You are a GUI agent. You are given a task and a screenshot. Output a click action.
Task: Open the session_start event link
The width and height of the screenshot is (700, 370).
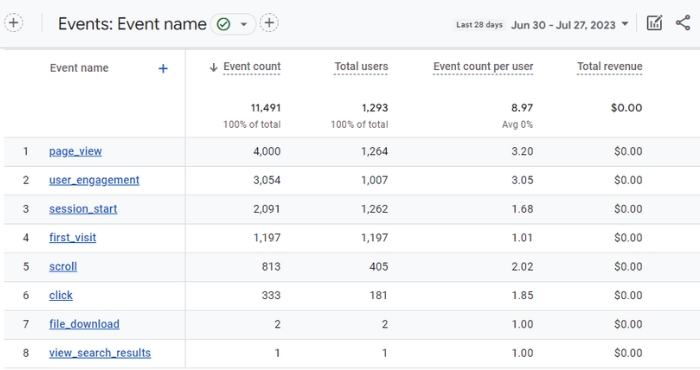pyautogui.click(x=83, y=209)
